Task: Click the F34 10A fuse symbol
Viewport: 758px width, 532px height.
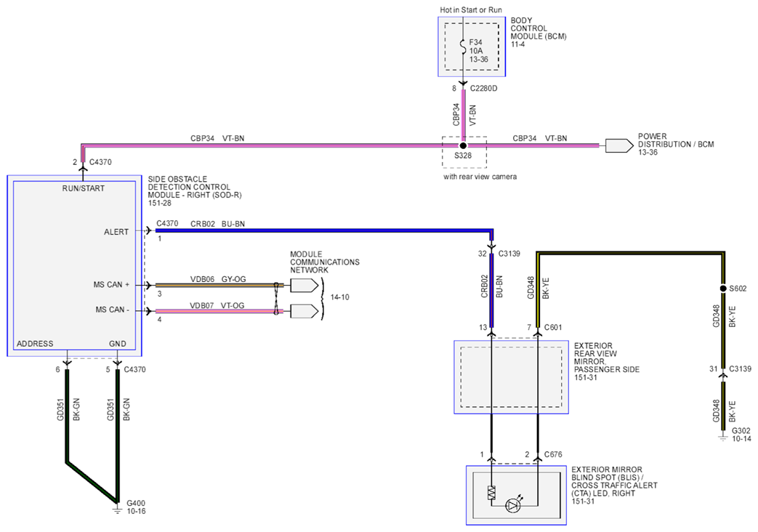Action: click(463, 47)
